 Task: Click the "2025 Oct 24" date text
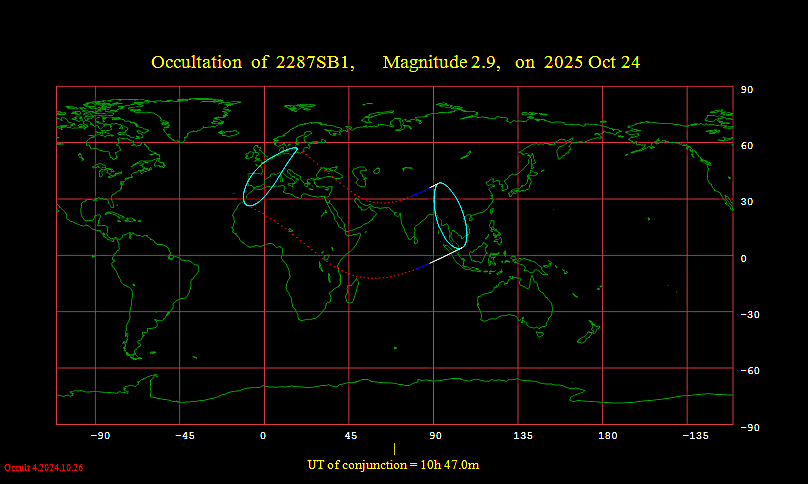[x=592, y=62]
